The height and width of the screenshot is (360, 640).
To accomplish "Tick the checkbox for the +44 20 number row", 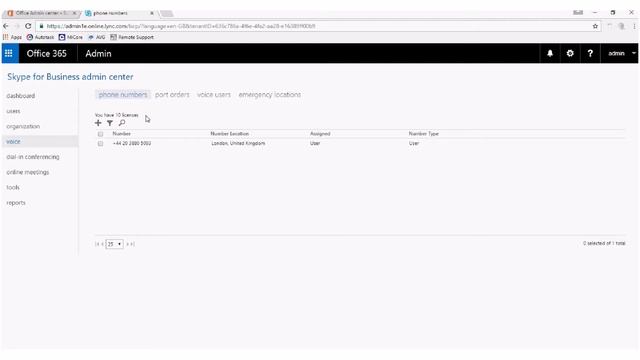I will (100, 144).
